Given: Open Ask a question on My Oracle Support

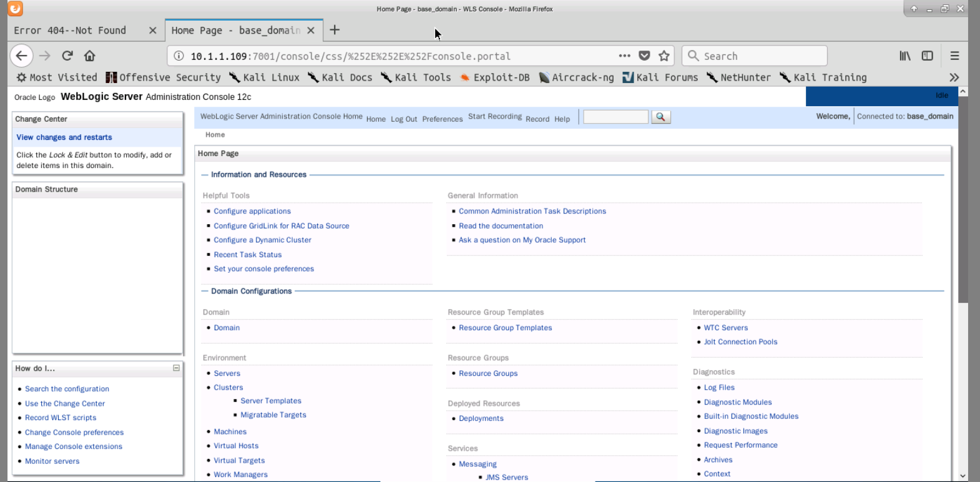Looking at the screenshot, I should 522,240.
